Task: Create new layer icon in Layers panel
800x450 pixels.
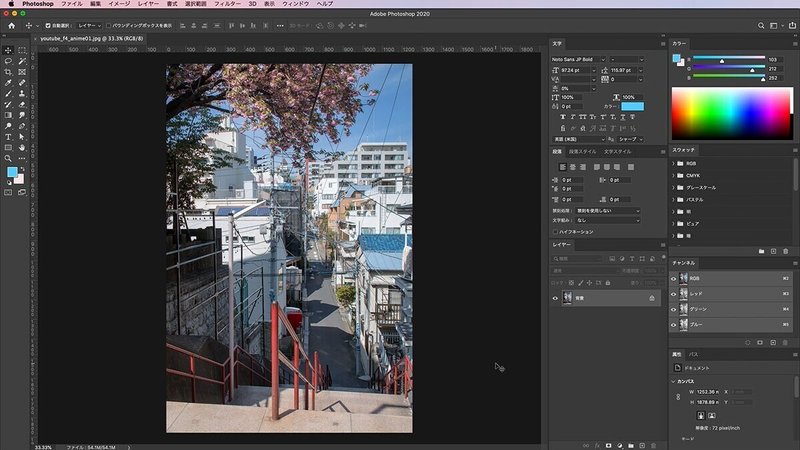Action: pos(642,445)
